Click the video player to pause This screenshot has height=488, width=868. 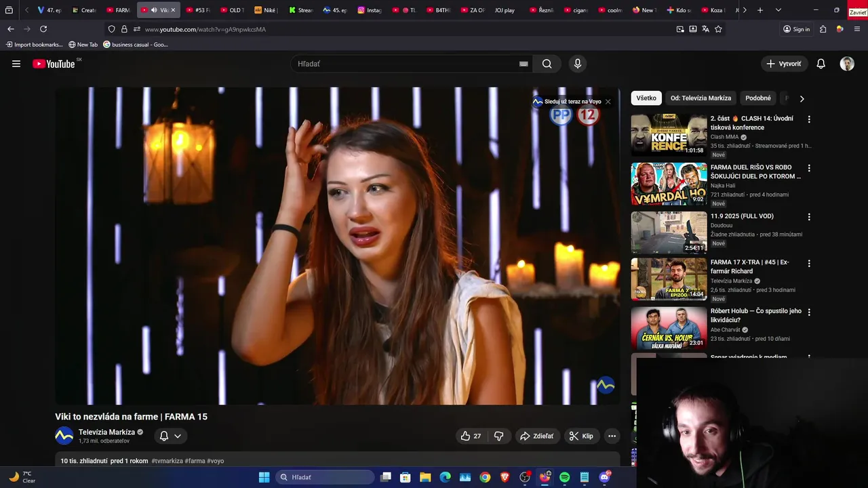(337, 246)
